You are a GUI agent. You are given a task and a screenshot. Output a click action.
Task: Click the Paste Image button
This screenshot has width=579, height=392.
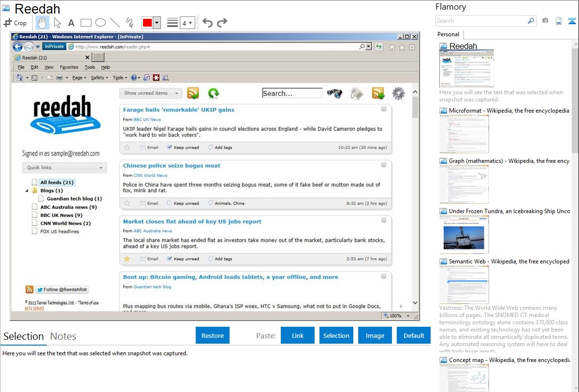pyautogui.click(x=375, y=335)
